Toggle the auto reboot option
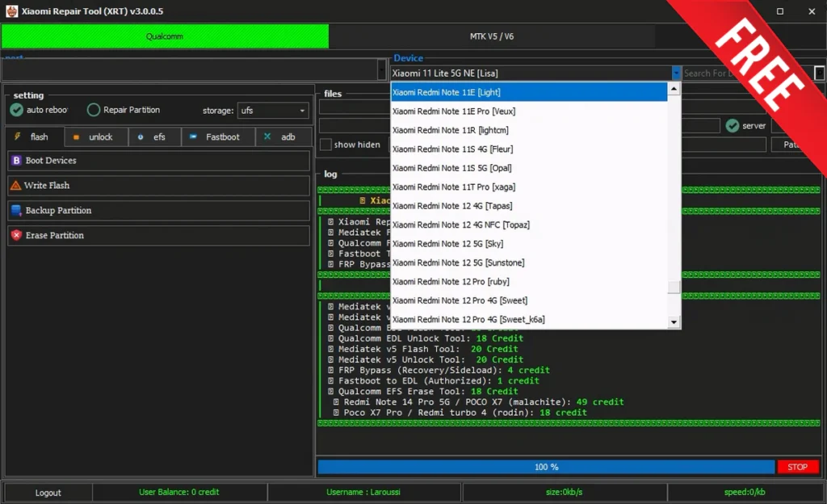Viewport: 827px width, 504px height. tap(17, 110)
